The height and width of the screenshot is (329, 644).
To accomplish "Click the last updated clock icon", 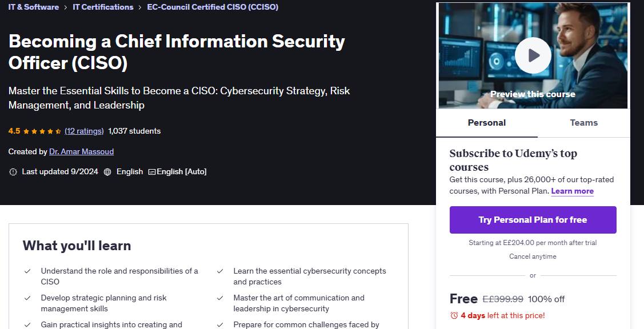I will click(13, 172).
